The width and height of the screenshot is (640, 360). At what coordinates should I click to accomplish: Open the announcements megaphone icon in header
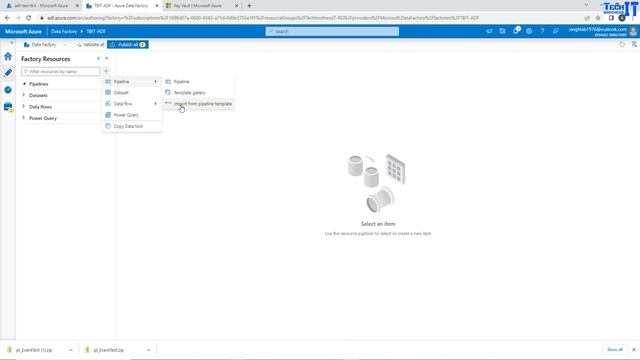click(x=489, y=31)
